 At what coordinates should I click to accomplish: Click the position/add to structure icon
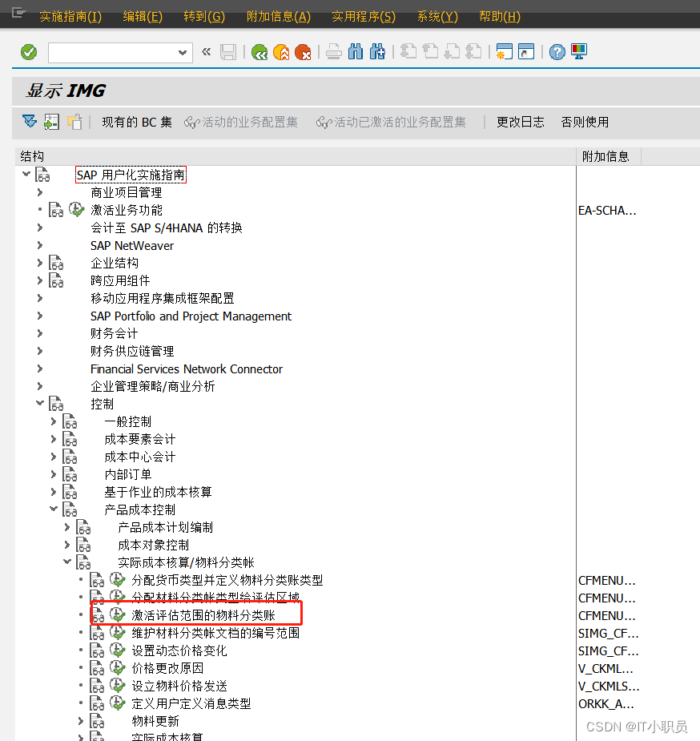pyautogui.click(x=51, y=122)
